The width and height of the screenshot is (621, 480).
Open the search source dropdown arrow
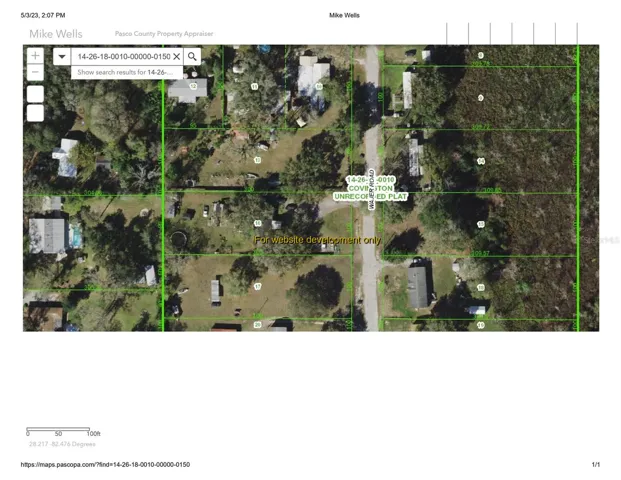pos(62,57)
